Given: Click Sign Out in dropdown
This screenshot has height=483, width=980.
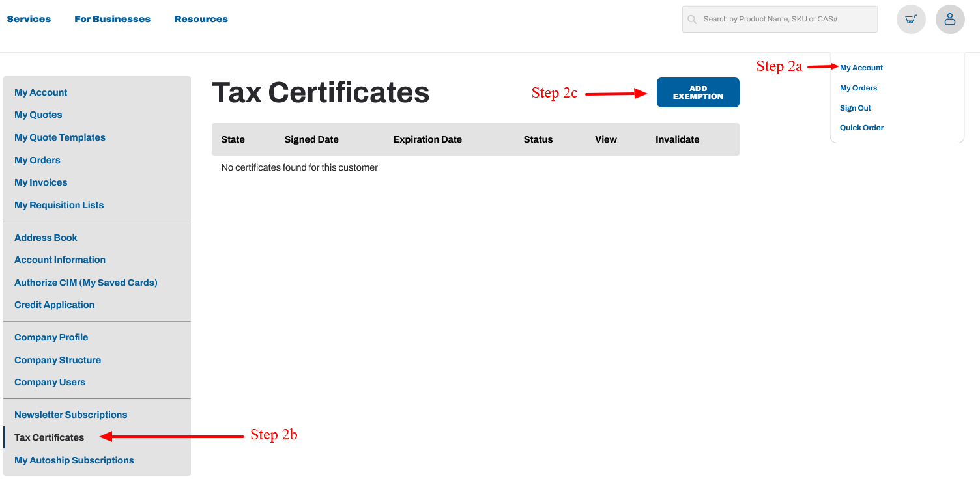Looking at the screenshot, I should click(855, 108).
